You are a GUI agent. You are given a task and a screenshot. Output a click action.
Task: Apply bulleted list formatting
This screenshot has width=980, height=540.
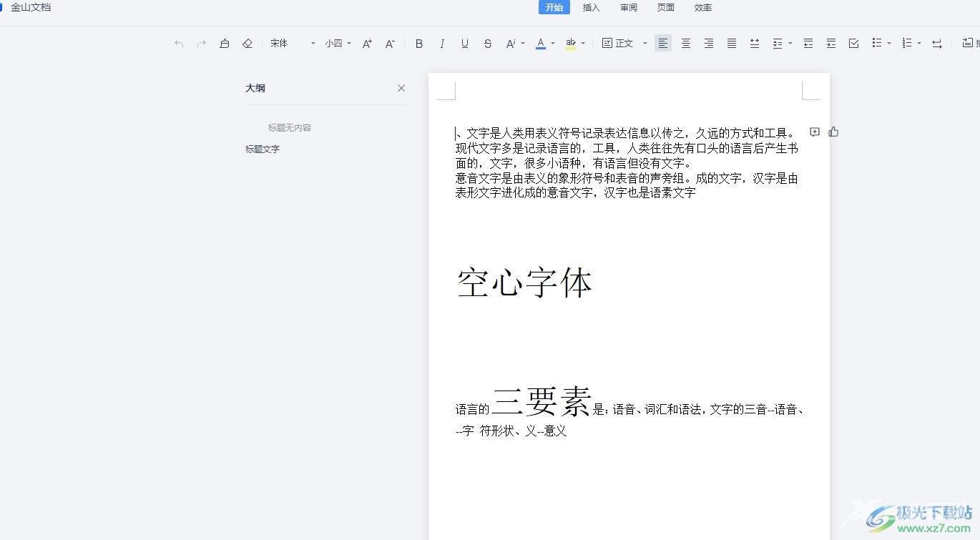[x=877, y=44]
